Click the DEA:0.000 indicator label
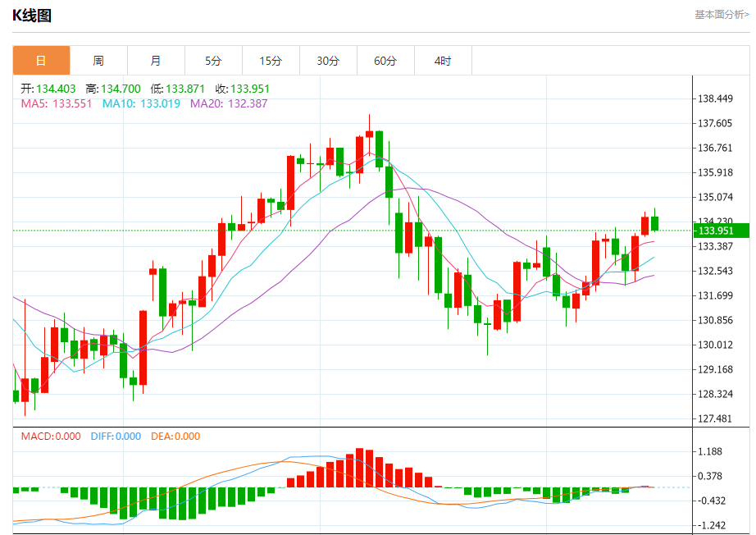Image resolution: width=756 pixels, height=535 pixels. click(x=175, y=436)
